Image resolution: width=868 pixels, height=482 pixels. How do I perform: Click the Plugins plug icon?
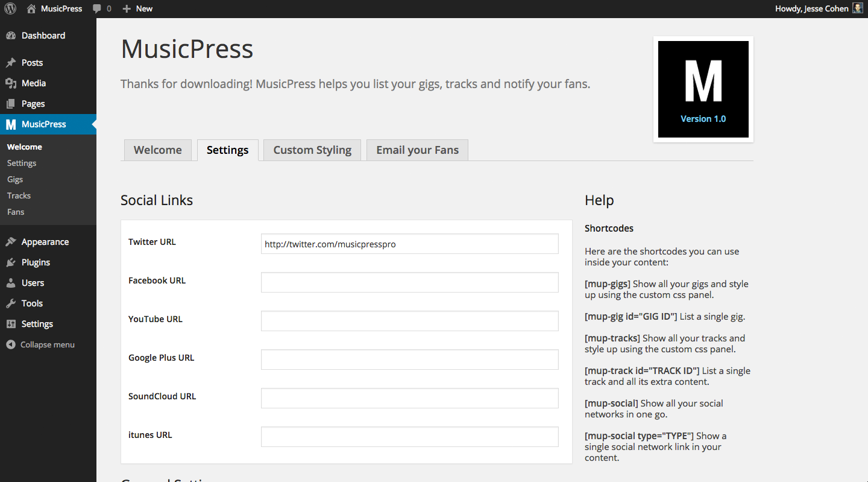pos(11,262)
